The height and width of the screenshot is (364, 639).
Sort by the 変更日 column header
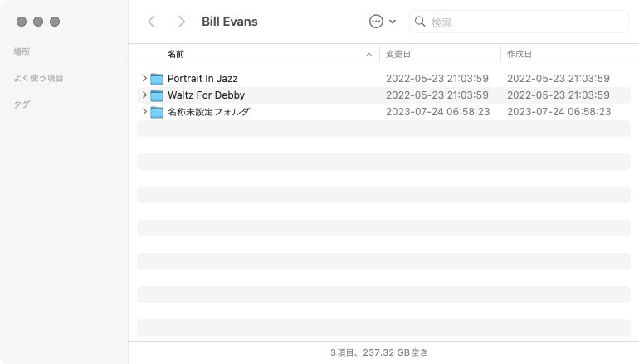397,55
